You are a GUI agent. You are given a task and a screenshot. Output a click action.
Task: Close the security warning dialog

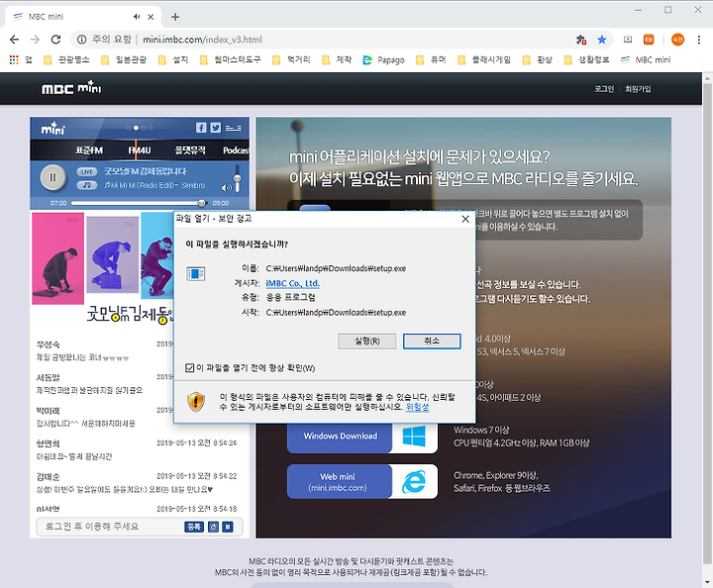(465, 219)
